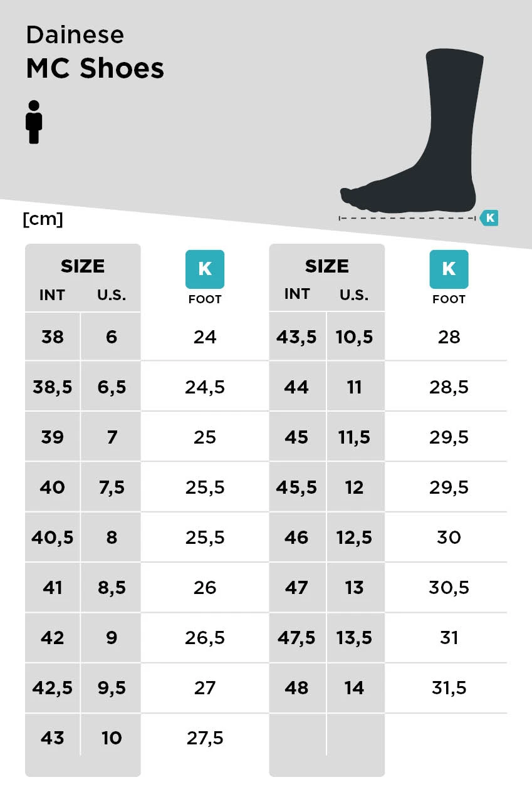Click the [cm] unit label

[43, 219]
